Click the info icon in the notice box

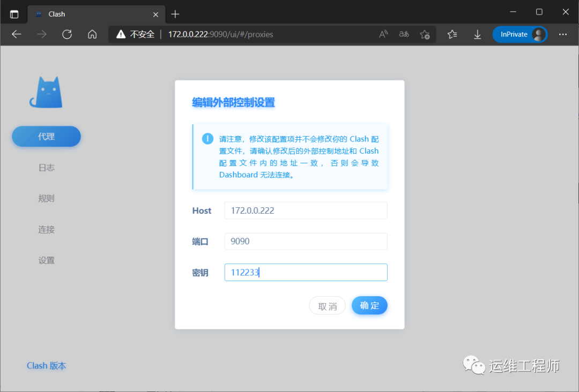click(x=207, y=138)
